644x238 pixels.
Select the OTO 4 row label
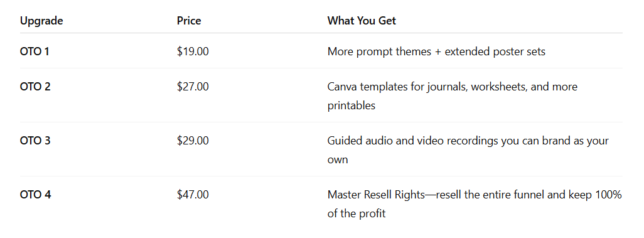35,195
